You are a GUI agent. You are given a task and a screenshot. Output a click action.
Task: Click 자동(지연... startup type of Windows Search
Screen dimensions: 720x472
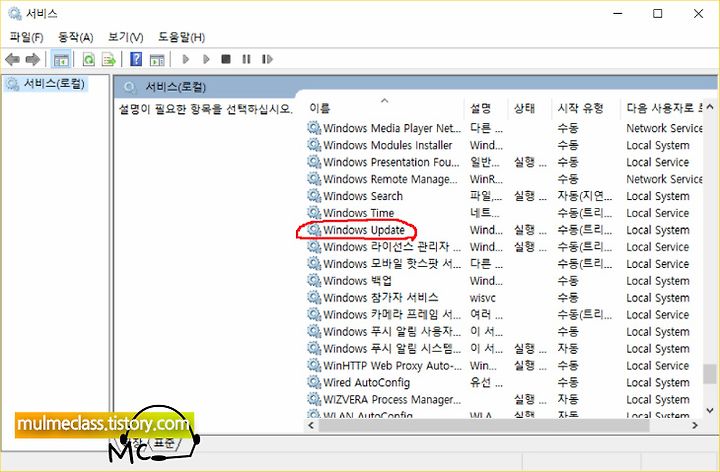(x=585, y=196)
